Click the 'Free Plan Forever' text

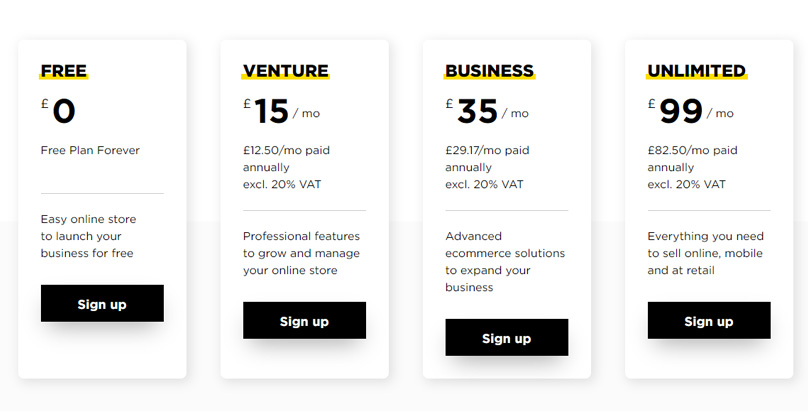click(x=90, y=151)
